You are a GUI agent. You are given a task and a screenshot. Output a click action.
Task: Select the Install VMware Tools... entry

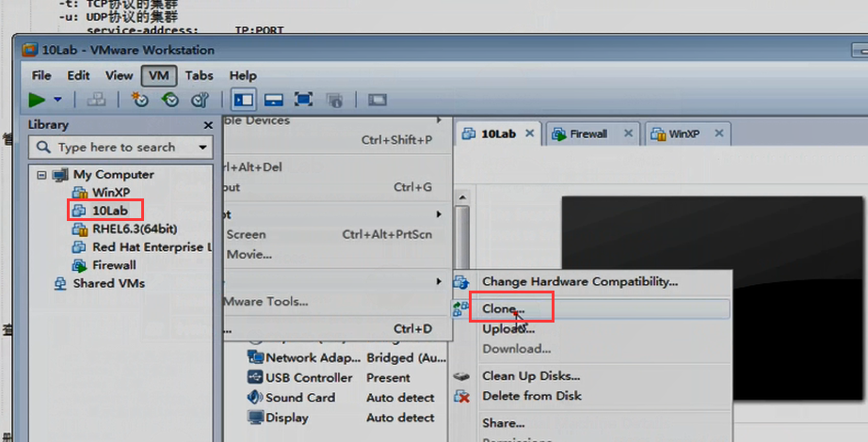(x=338, y=302)
